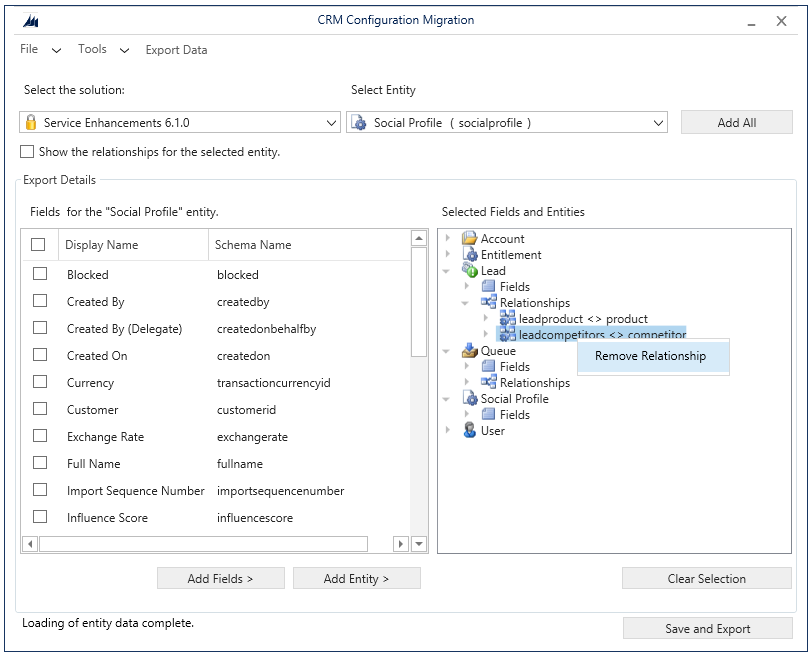The width and height of the screenshot is (810, 656).
Task: Click the lock icon beside Service Enhancements solution
Action: tap(31, 124)
